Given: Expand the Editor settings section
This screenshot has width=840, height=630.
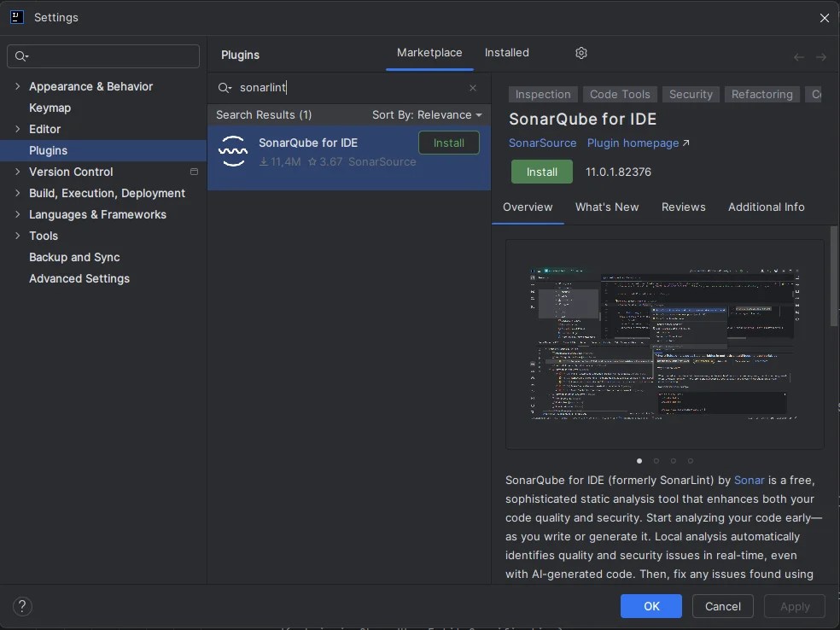Looking at the screenshot, I should point(17,129).
